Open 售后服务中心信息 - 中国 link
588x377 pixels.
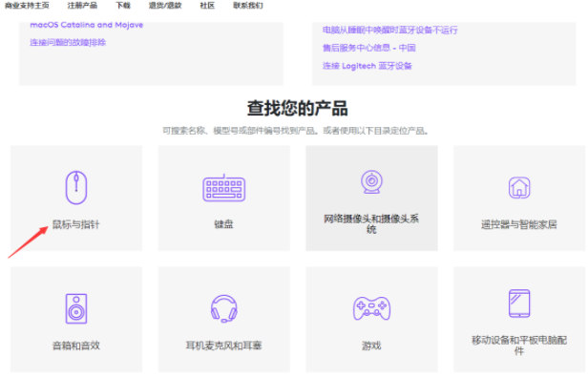369,48
